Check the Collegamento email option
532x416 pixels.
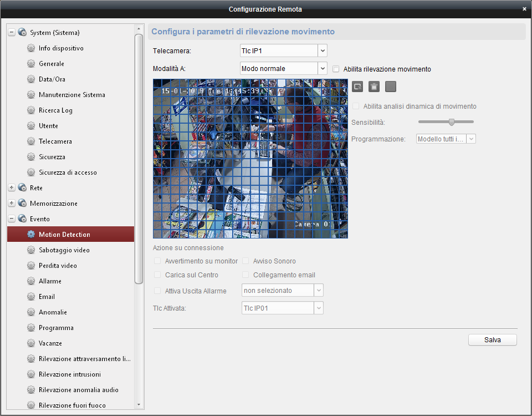[245, 275]
